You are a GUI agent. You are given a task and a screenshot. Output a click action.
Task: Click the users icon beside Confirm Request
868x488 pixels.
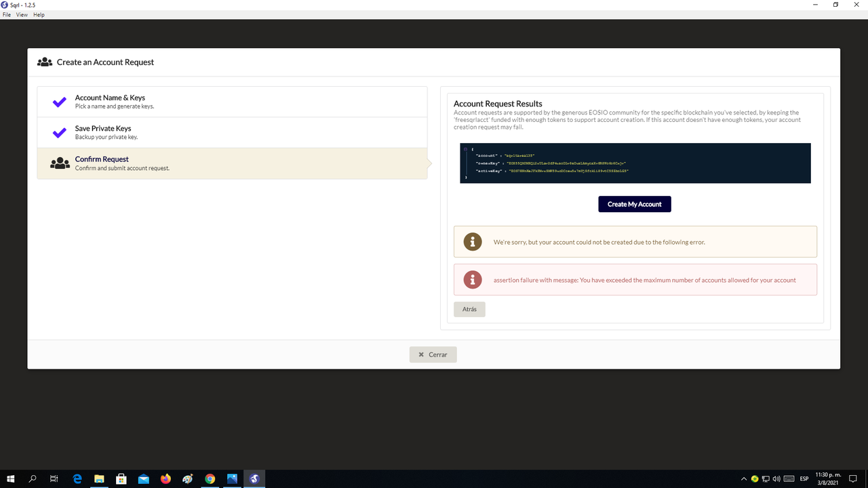[60, 163]
